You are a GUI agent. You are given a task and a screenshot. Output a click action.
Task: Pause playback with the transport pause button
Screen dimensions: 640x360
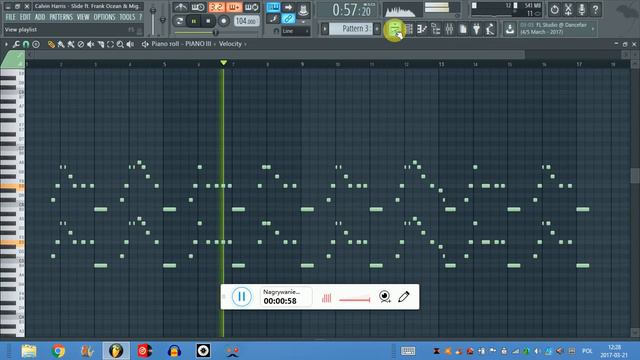194,21
